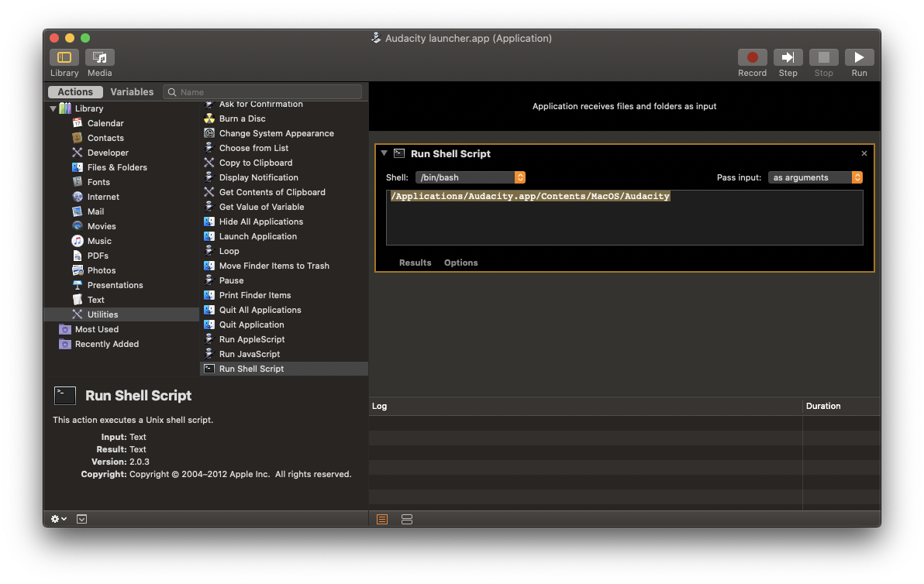Select the Text category
The image size is (924, 584).
tap(95, 300)
